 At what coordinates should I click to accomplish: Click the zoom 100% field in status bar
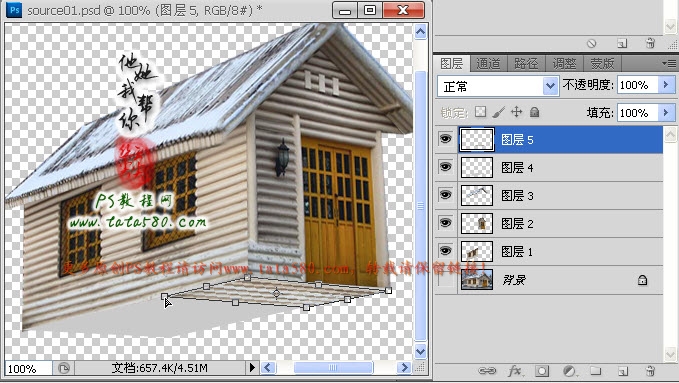[29, 369]
